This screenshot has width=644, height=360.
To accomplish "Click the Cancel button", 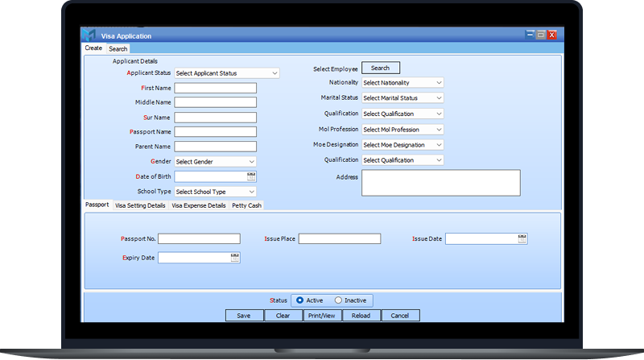I will point(400,316).
